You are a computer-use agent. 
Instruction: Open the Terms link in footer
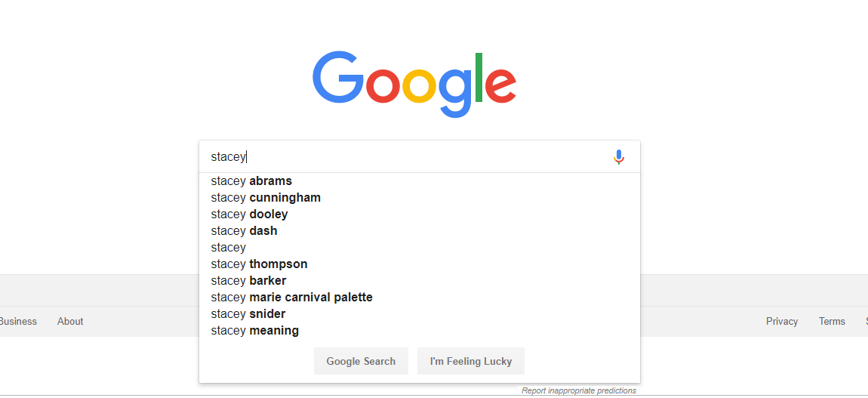pos(832,321)
